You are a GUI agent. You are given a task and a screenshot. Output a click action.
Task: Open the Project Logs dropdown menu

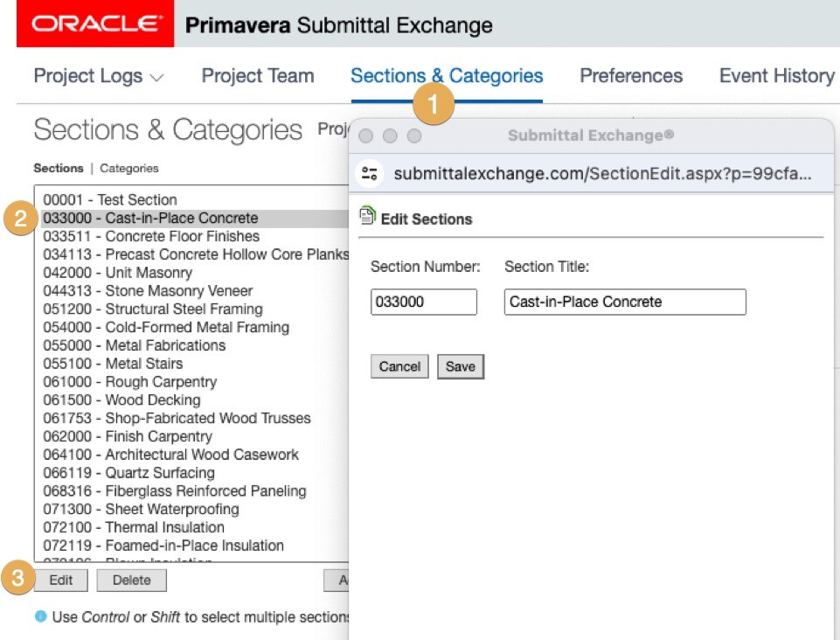98,76
